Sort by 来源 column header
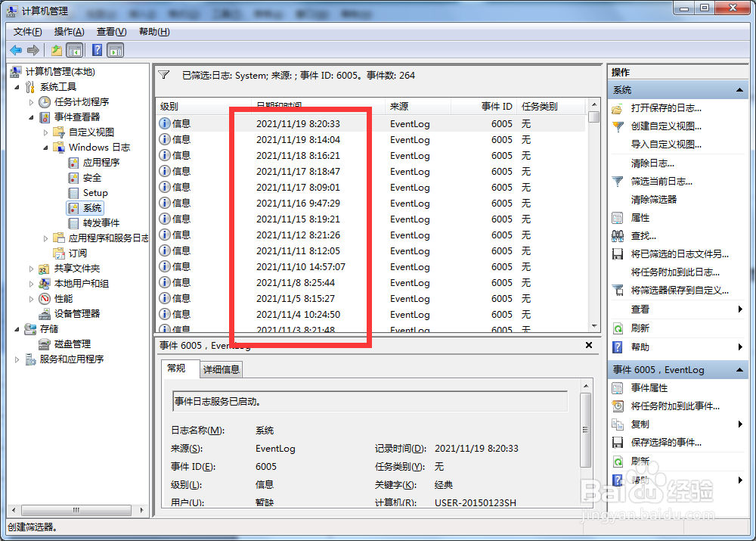Image resolution: width=756 pixels, height=541 pixels. point(417,107)
